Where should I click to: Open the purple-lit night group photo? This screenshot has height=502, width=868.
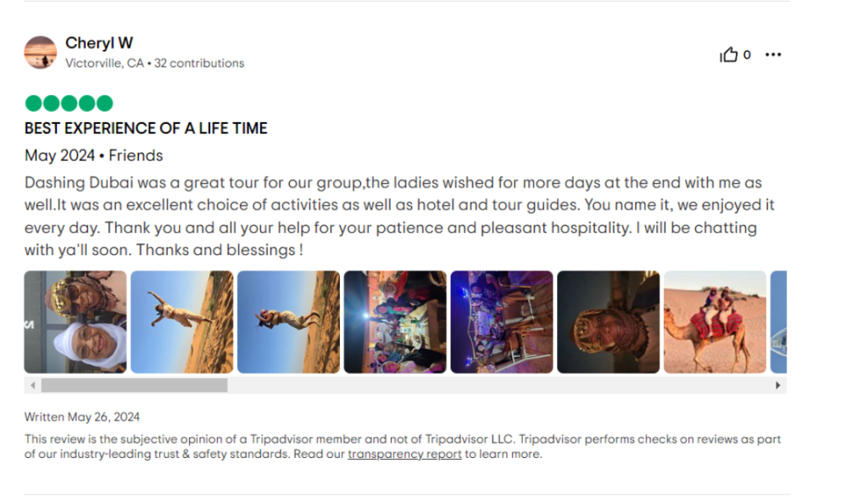(502, 322)
